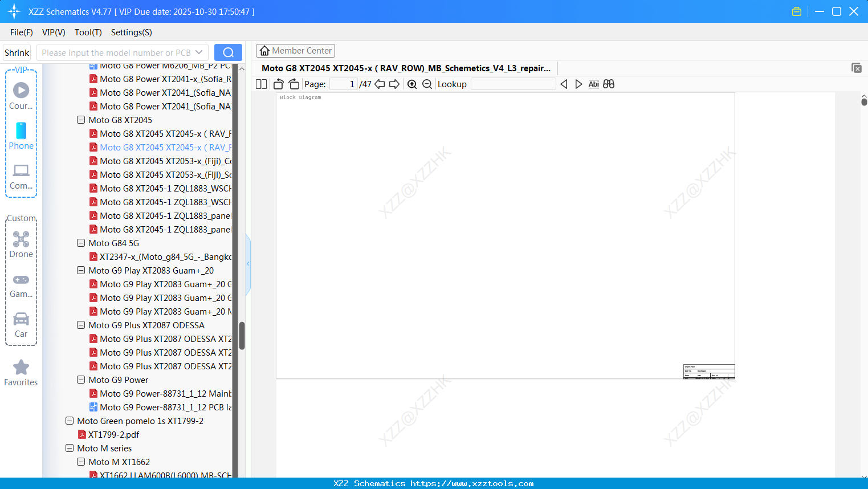Rotate the page clockwise
Viewport: 868px width, 489px height.
coord(294,84)
